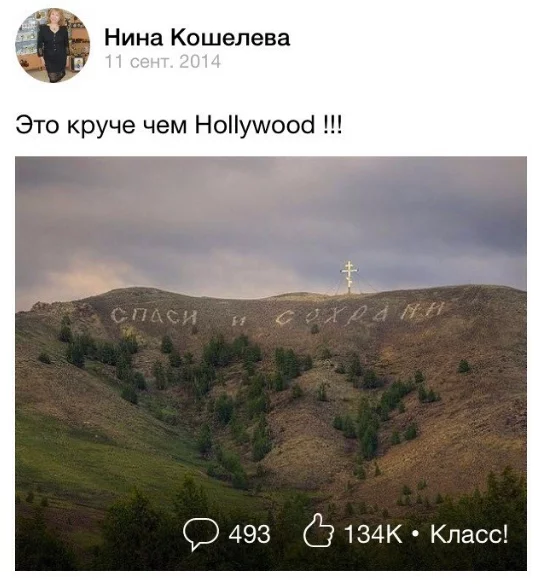
Task: Click the comment speech bubble icon
Action: pyautogui.click(x=201, y=534)
